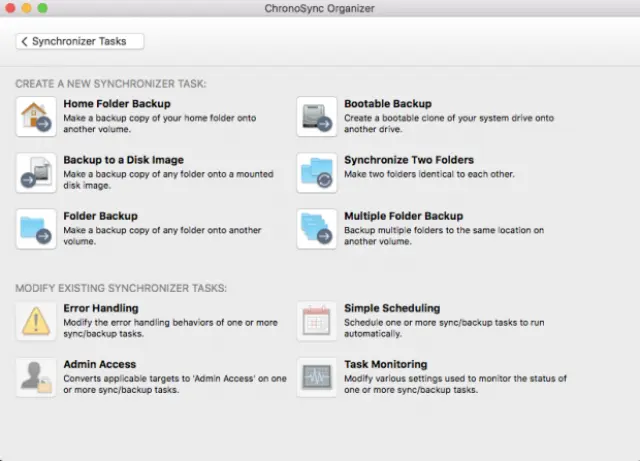Select the Admin Access padlock icon
Viewport: 640px width, 461px height.
click(36, 378)
